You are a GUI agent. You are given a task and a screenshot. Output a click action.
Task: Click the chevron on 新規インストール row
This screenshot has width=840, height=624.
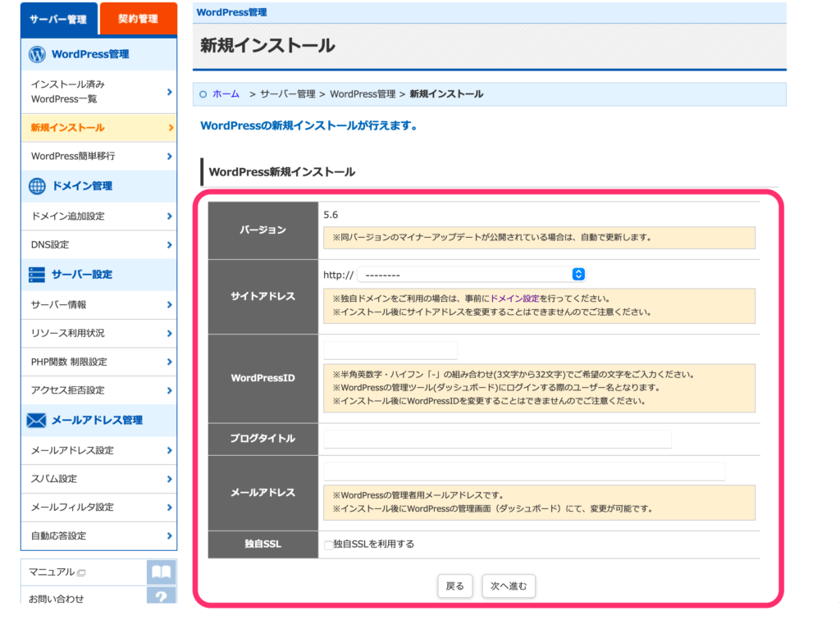[171, 128]
